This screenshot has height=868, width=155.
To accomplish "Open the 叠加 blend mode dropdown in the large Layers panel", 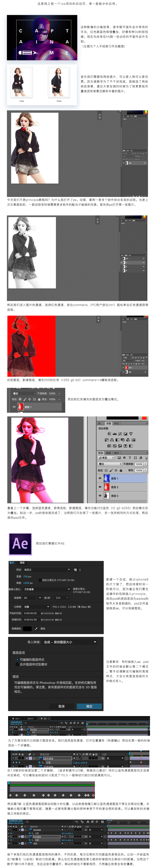I will [x=110, y=464].
